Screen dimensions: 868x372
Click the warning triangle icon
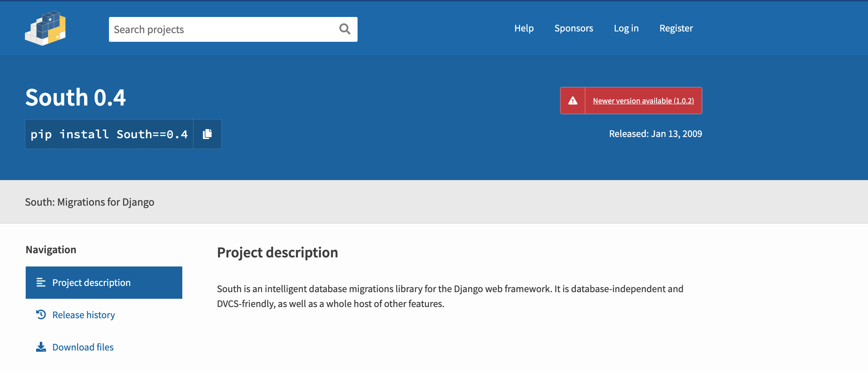(x=573, y=101)
